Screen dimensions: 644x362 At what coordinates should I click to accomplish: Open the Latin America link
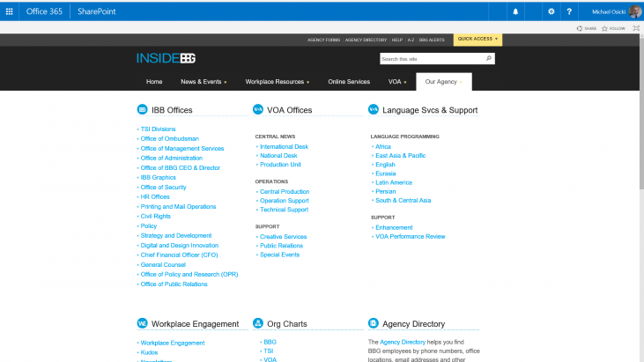394,182
